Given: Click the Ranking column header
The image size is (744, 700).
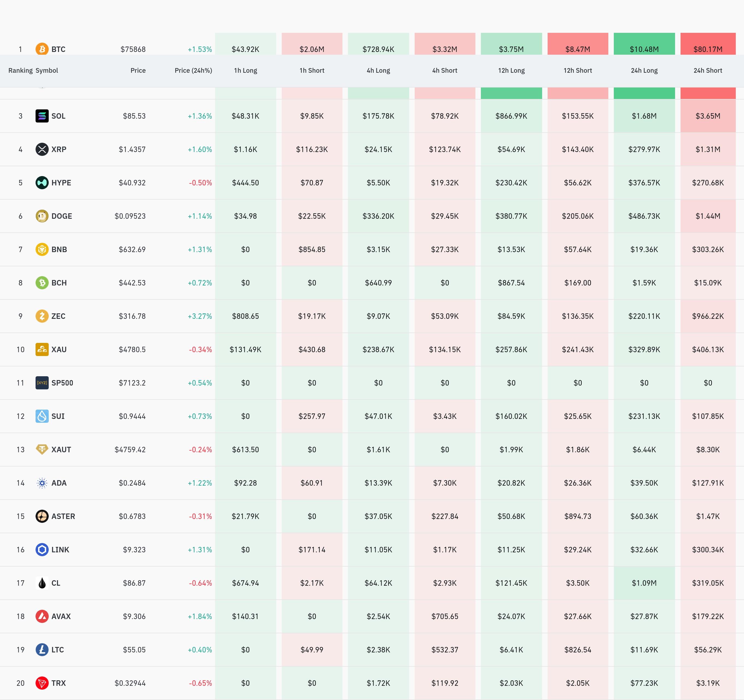Looking at the screenshot, I should 20,70.
